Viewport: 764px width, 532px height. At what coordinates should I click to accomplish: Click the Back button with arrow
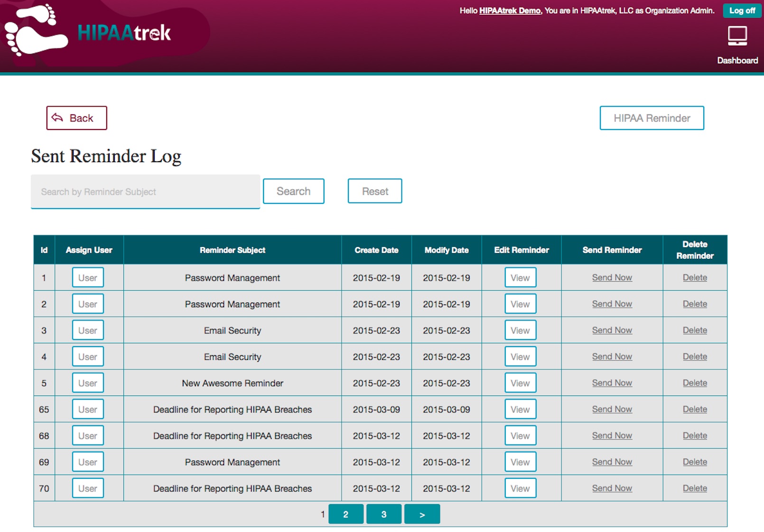[x=76, y=118]
